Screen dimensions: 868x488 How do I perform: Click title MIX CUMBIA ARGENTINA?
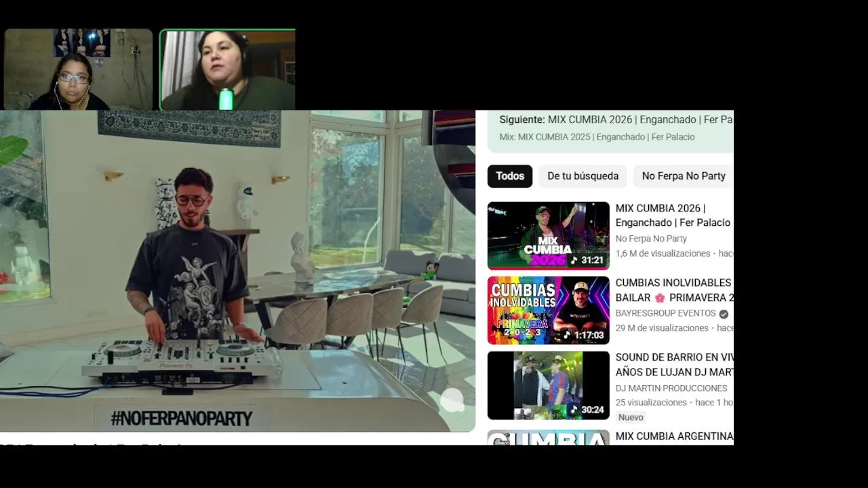[x=674, y=436]
